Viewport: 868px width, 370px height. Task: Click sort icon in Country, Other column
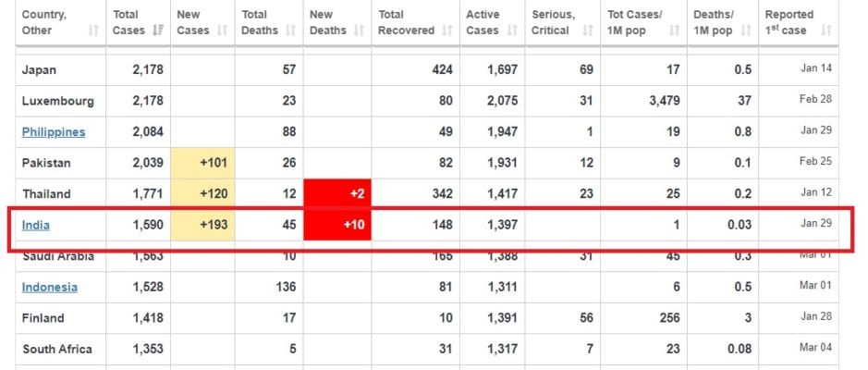coord(92,31)
